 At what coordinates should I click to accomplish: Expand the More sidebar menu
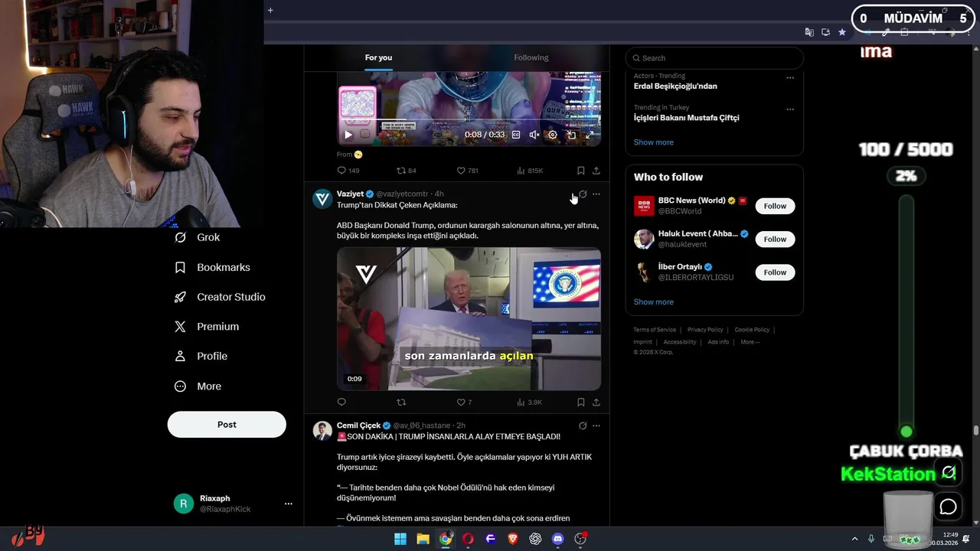click(198, 386)
